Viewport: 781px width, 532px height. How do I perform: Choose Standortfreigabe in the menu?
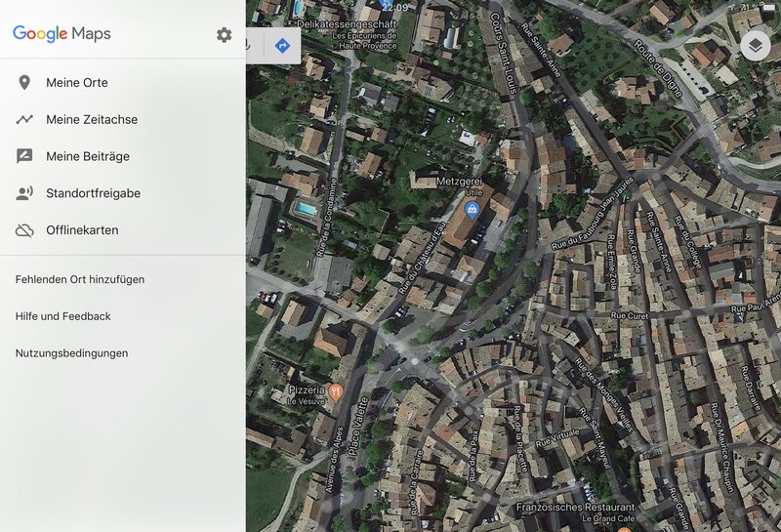pos(93,193)
